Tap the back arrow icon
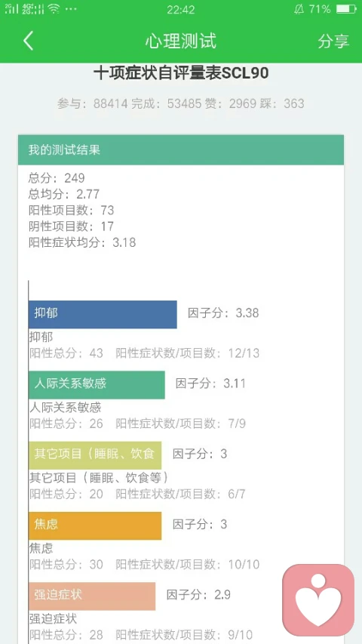This screenshot has width=362, height=644. point(28,41)
